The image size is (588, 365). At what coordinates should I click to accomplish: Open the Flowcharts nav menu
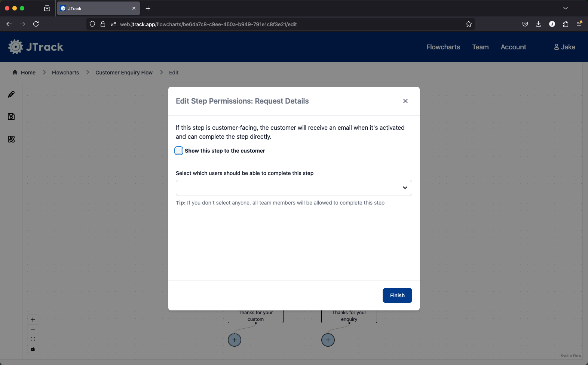point(443,47)
